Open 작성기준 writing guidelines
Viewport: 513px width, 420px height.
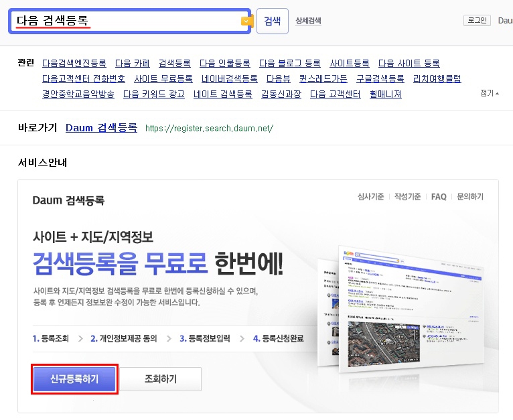tap(407, 197)
